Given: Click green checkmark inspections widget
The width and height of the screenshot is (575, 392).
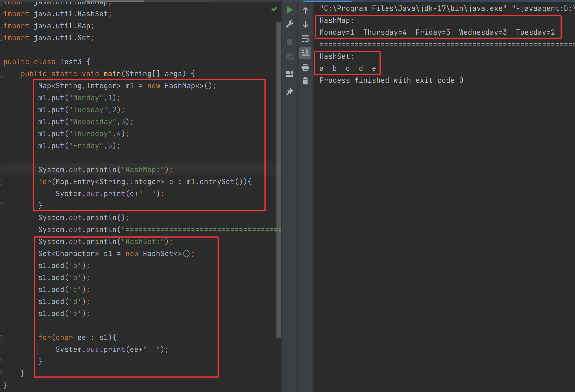Looking at the screenshot, I should point(274,10).
